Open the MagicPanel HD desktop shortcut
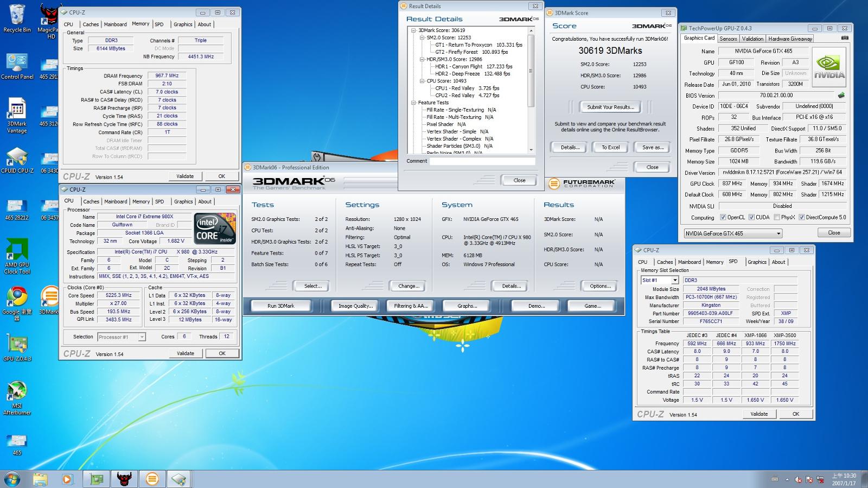Viewport: 868px width, 488px height. [x=49, y=22]
